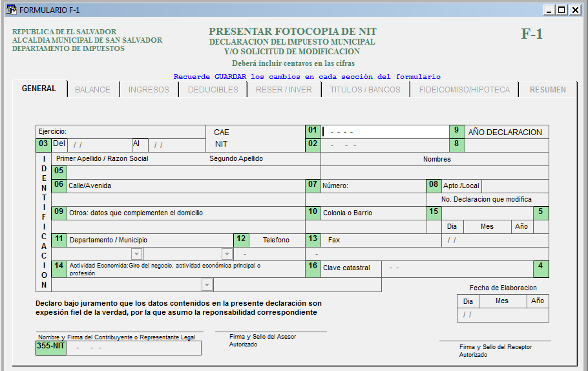Viewport: 588px width, 371px height.
Task: Switch to the BALANCE tab
Action: pyautogui.click(x=92, y=90)
